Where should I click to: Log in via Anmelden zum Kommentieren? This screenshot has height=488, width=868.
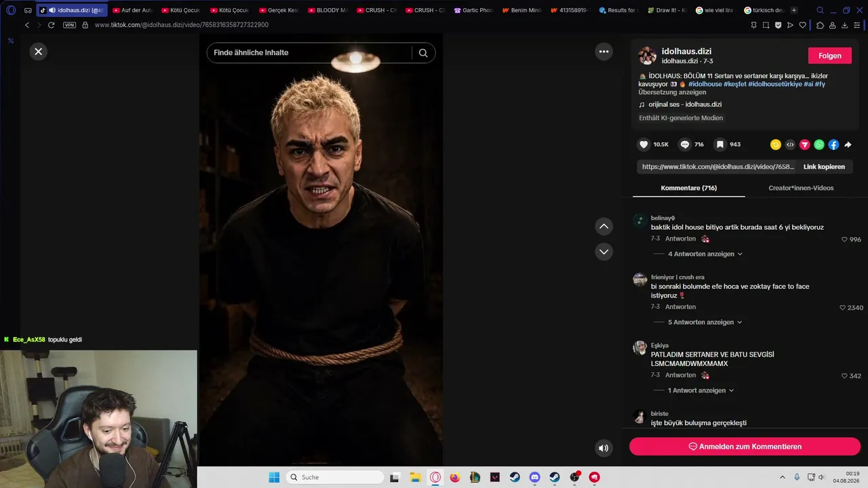coord(745,447)
